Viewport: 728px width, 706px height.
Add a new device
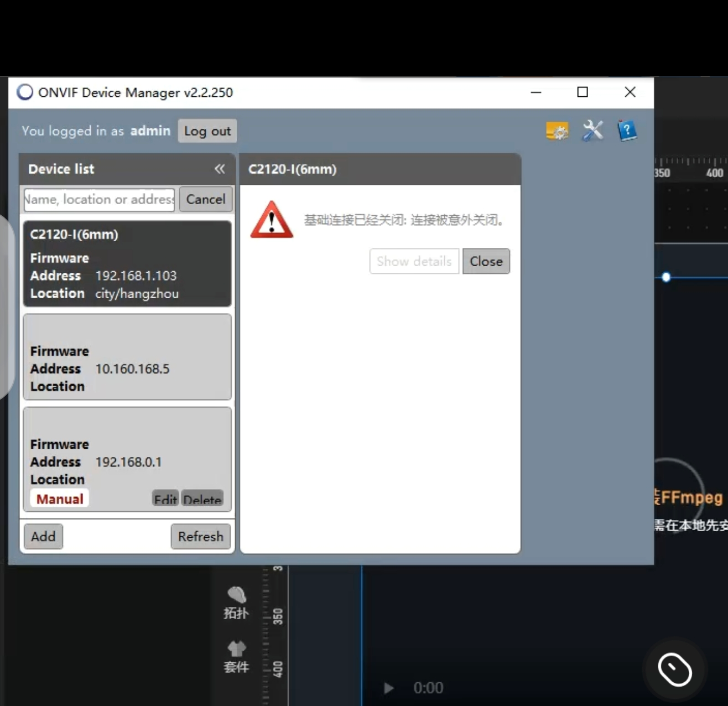(43, 537)
